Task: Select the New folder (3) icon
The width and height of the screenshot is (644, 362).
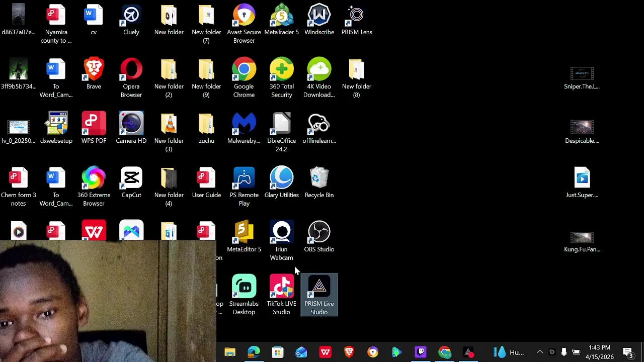Action: 169,133
